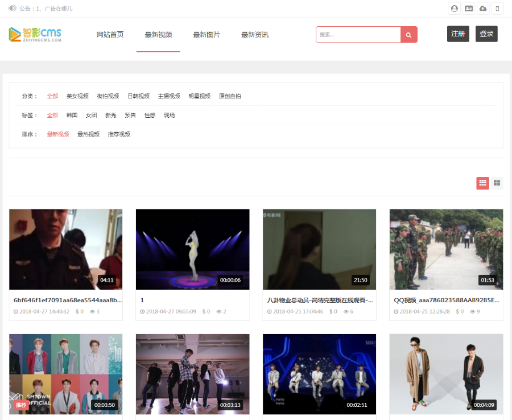The height and width of the screenshot is (420, 512).
Task: Click view count eye icon showing 6
Action: (346, 311)
